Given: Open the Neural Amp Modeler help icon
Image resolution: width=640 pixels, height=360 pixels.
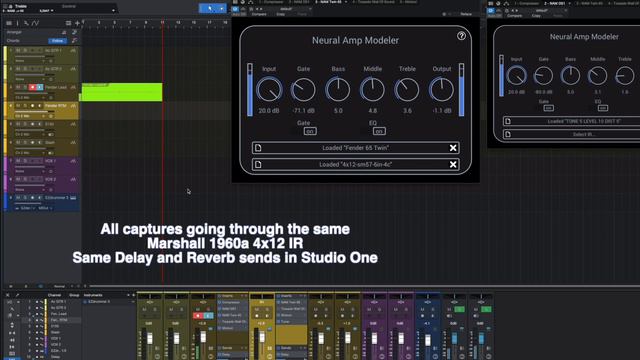Looking at the screenshot, I should 461,36.
